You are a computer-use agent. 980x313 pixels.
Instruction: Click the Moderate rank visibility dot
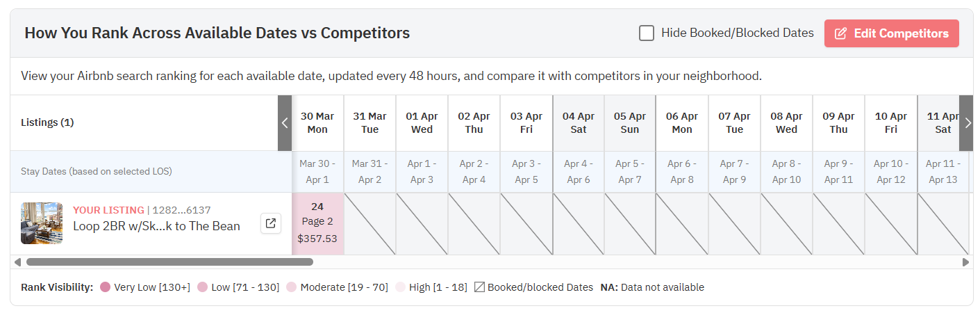point(292,287)
